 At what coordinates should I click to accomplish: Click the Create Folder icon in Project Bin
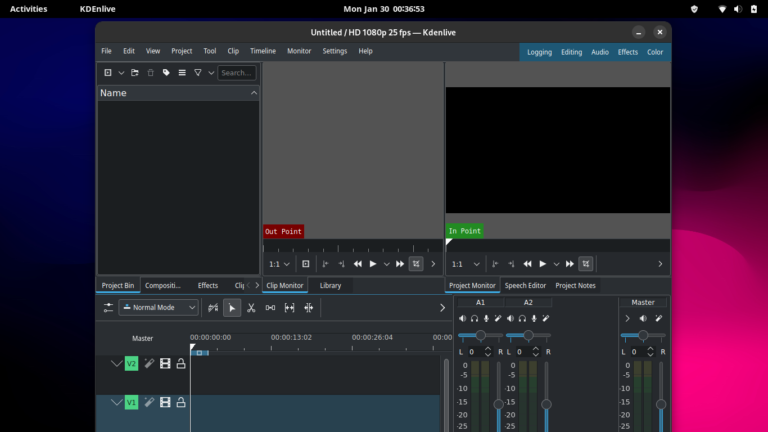click(x=135, y=73)
